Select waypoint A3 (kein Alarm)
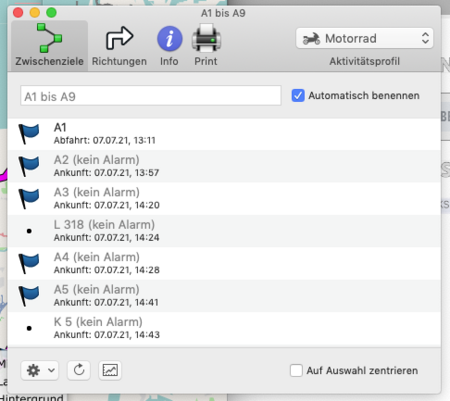The image size is (450, 401). point(224,198)
